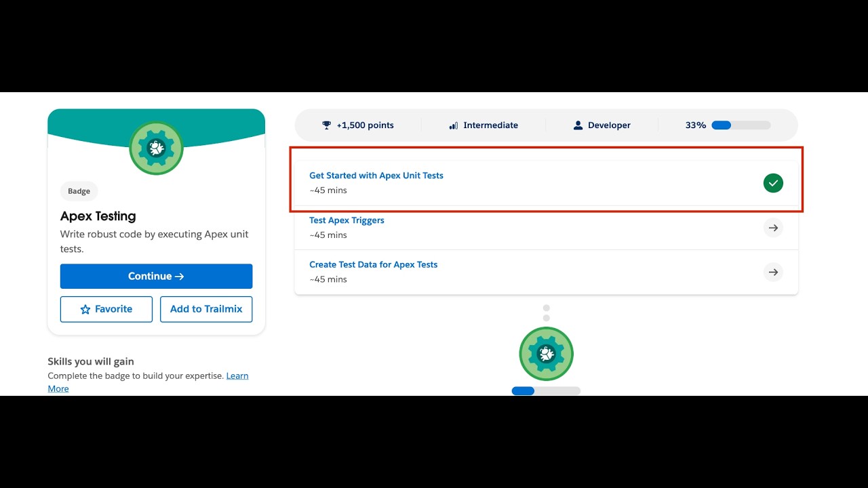
Task: Click the Apex Testing badge icon in card header
Action: click(x=156, y=148)
